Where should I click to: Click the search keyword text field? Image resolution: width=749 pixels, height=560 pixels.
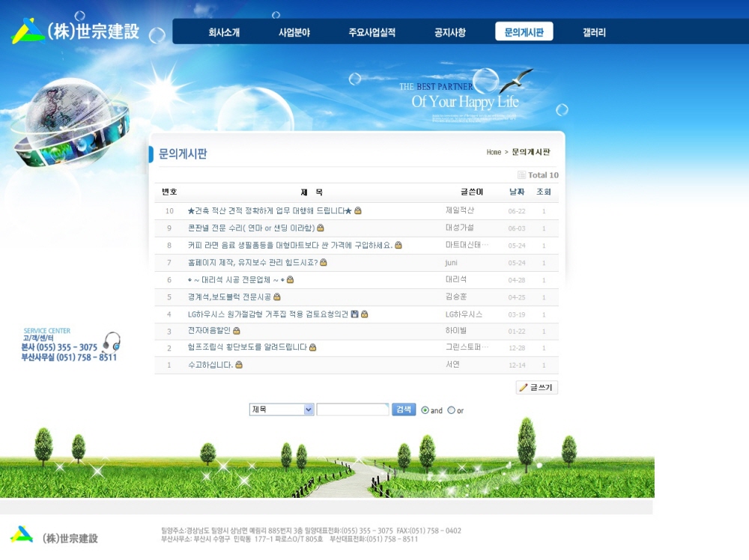(352, 410)
